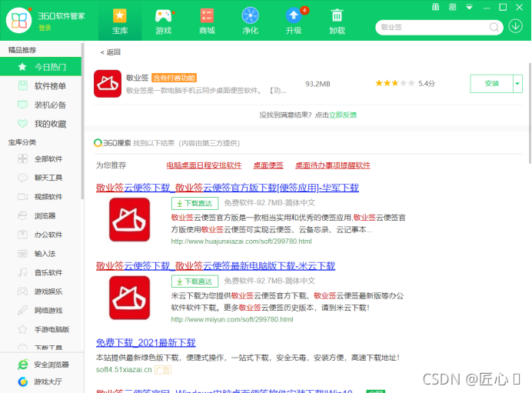Select 软件榜单 in sidebar

(41, 86)
